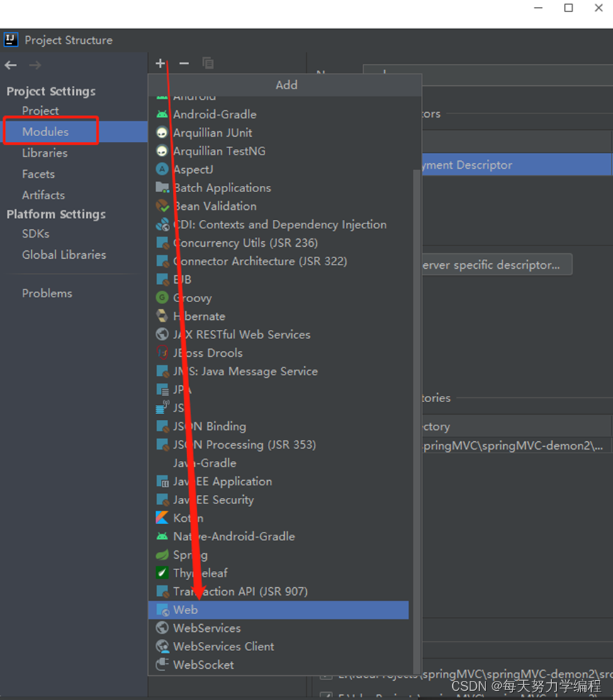
Task: Click the Android-Gradle framework icon
Action: click(x=162, y=114)
